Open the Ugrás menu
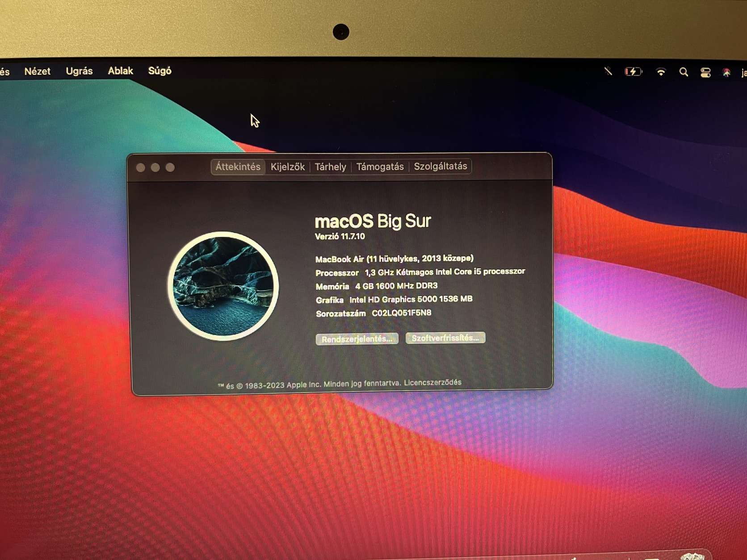Image resolution: width=747 pixels, height=560 pixels. point(79,71)
